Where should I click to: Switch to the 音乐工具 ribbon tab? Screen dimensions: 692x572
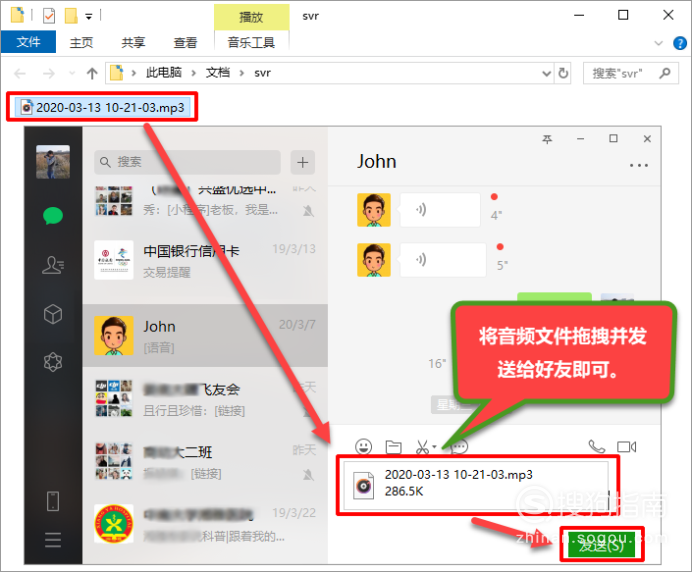(x=251, y=42)
